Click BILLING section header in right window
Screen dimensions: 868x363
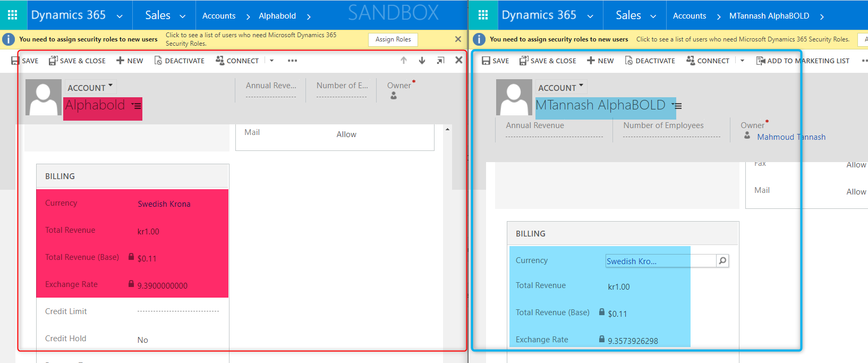click(623, 233)
